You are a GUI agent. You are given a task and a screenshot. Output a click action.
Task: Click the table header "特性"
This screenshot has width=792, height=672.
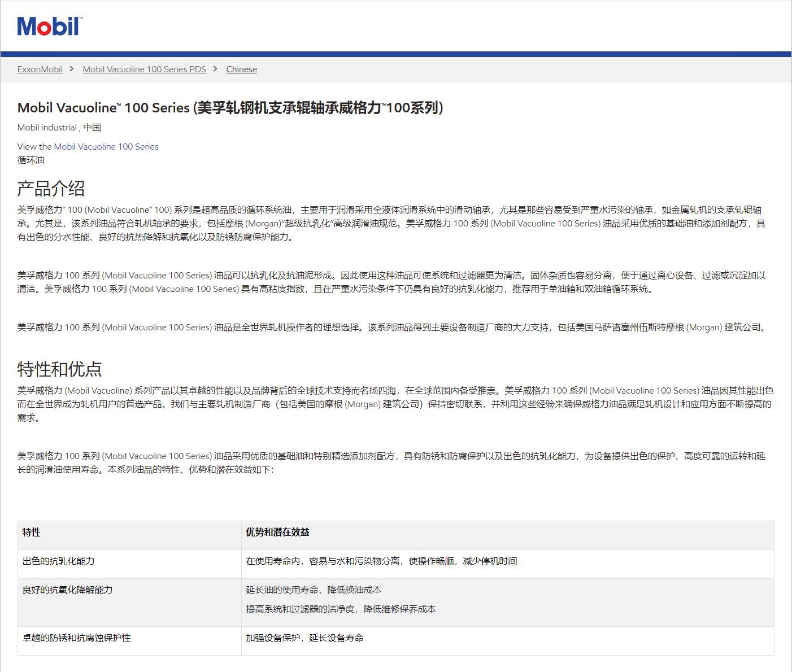point(129,535)
